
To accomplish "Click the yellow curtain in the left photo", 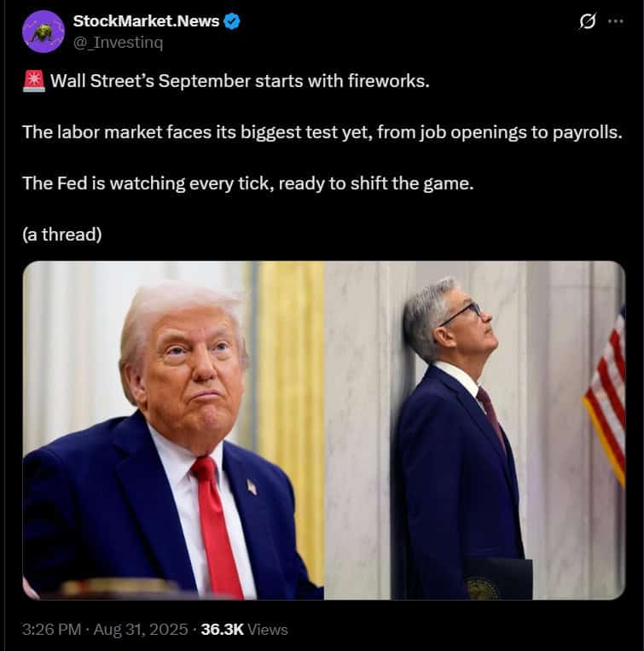I will [x=291, y=416].
